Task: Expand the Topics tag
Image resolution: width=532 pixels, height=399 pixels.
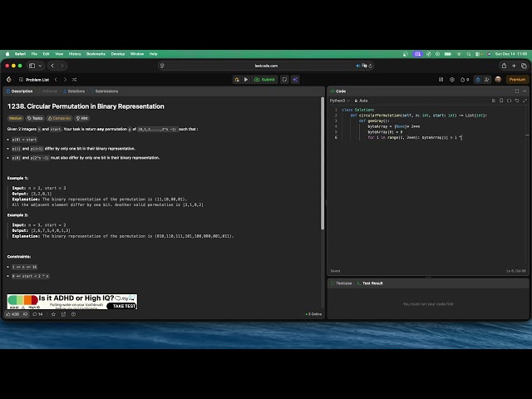Action: tap(35, 118)
